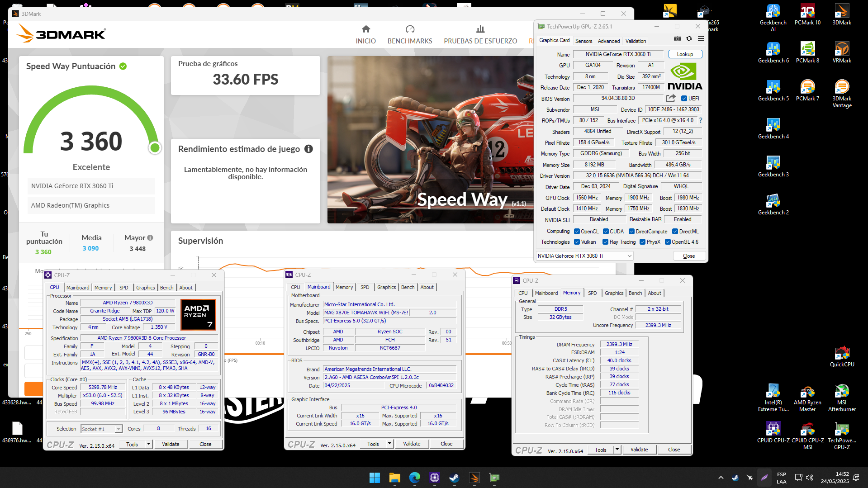The width and height of the screenshot is (868, 488).
Task: Open Microsoft Edge from taskbar
Action: (415, 478)
